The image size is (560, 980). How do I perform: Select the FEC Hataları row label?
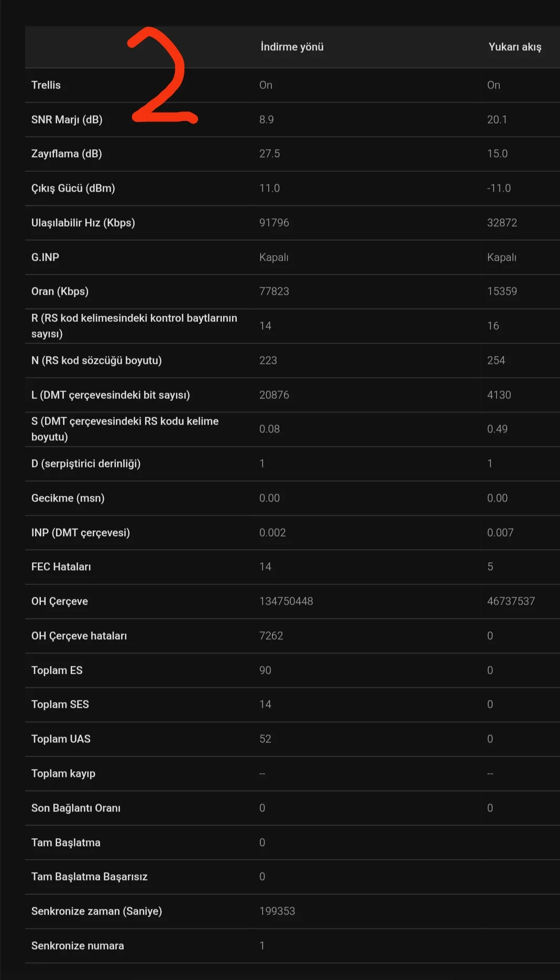(61, 567)
